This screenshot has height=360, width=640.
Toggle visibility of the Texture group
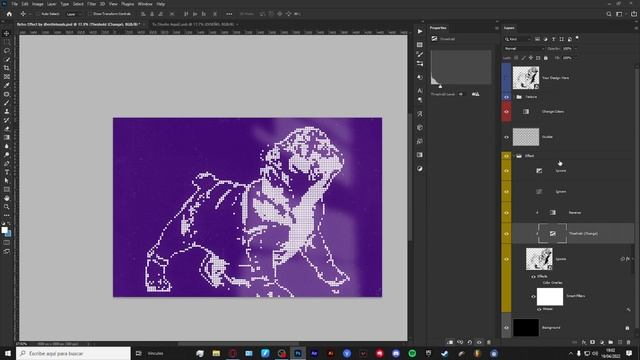[x=506, y=97]
